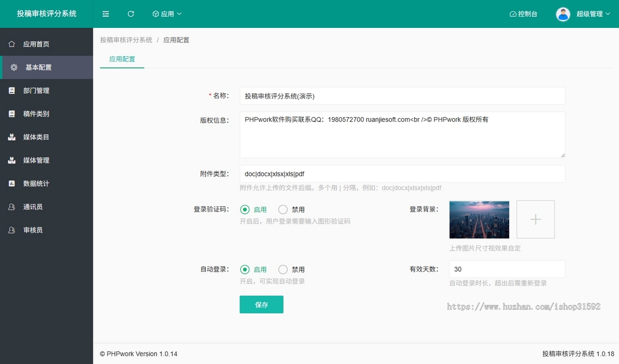Open 应用首页 in the sidebar
The height and width of the screenshot is (364, 619).
pos(46,44)
